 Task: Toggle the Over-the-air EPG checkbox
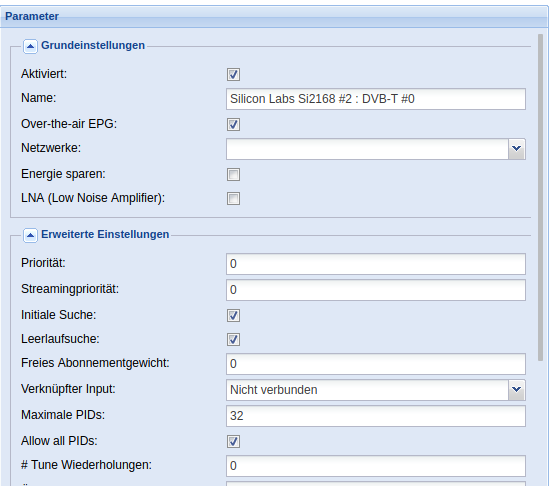coord(233,124)
